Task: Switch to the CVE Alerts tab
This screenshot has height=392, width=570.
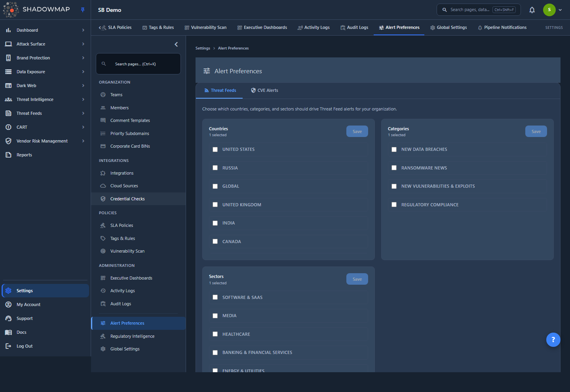Action: click(264, 90)
